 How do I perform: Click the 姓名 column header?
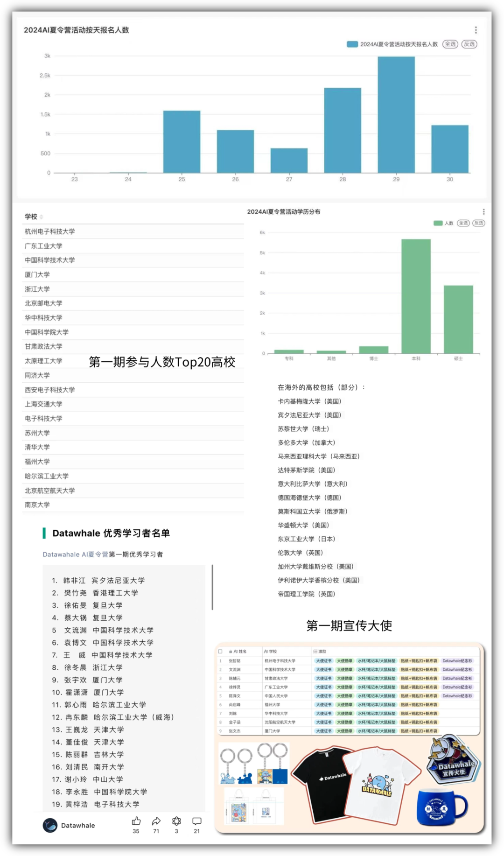240,651
